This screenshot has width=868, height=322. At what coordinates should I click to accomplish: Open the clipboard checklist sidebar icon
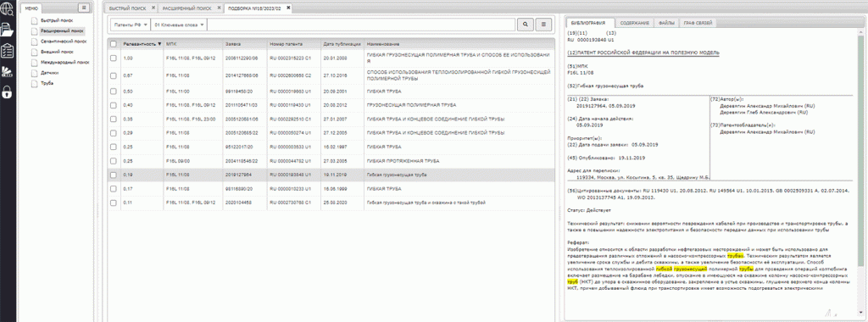(7, 50)
